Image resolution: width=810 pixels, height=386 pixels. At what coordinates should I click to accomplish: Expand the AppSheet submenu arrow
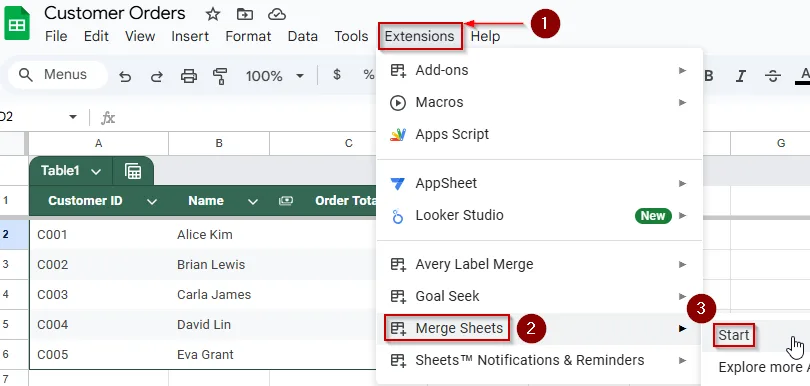(683, 183)
